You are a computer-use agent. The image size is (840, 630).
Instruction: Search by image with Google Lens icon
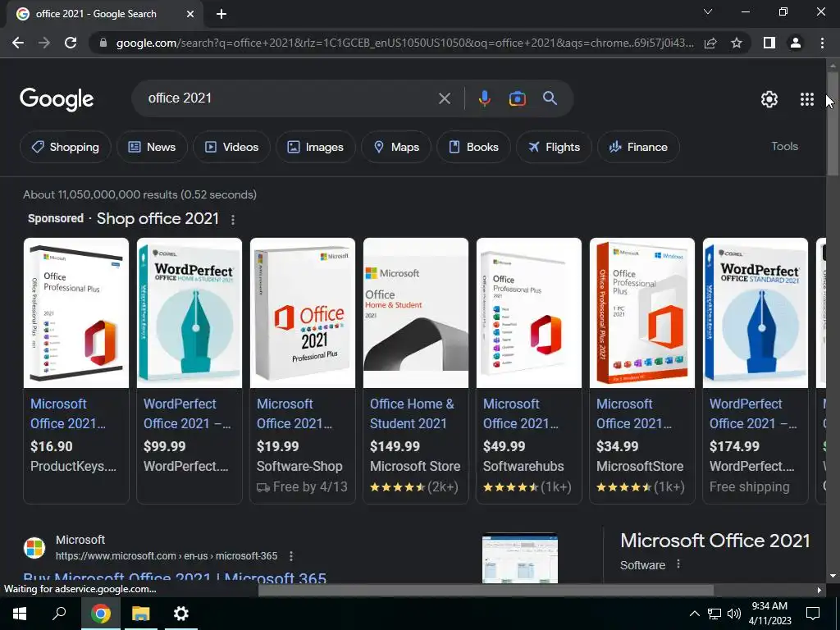click(x=517, y=98)
